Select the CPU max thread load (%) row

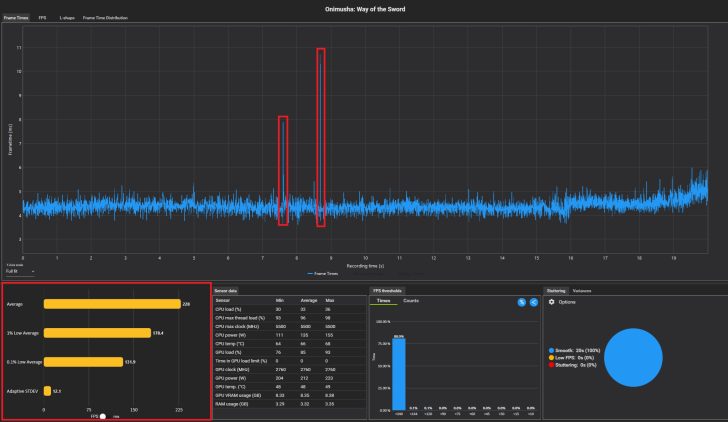(290, 318)
